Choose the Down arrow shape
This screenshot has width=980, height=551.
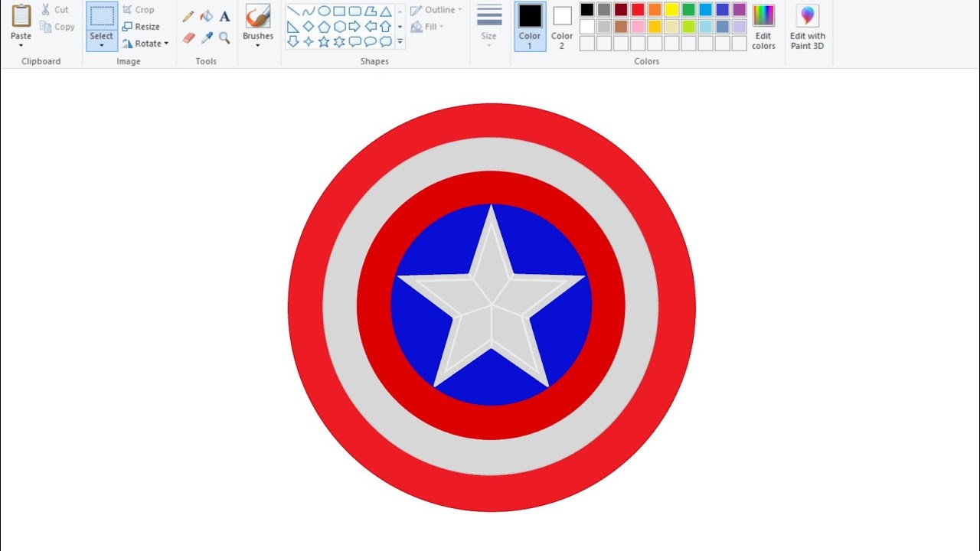point(293,41)
